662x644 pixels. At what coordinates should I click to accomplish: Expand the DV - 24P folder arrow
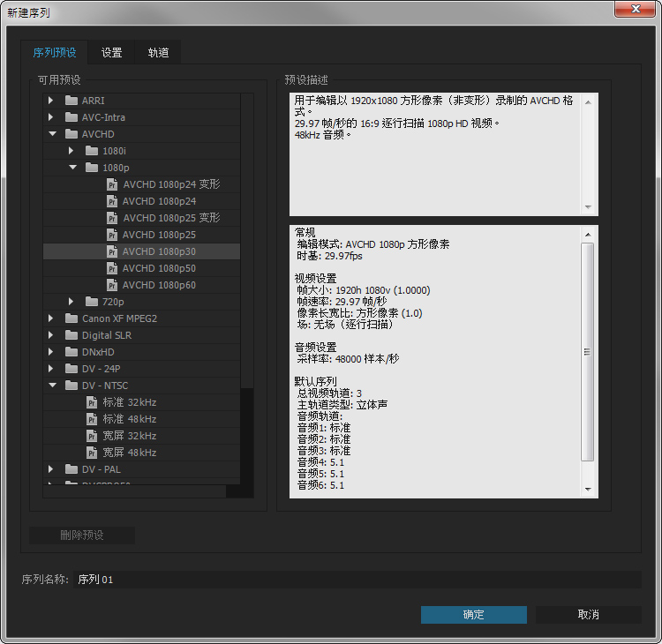click(50, 369)
